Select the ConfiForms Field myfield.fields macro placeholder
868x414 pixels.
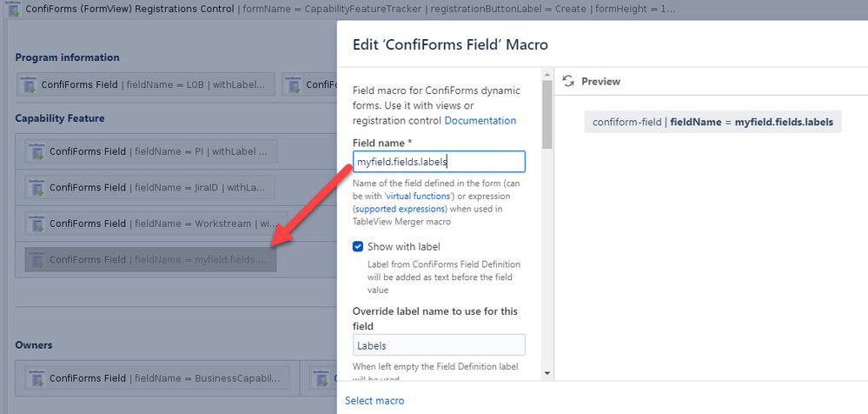(150, 259)
